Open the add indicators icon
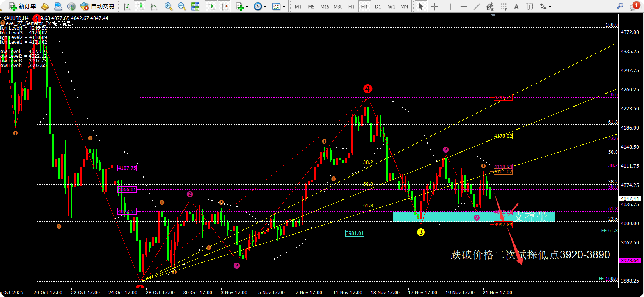 point(240,6)
